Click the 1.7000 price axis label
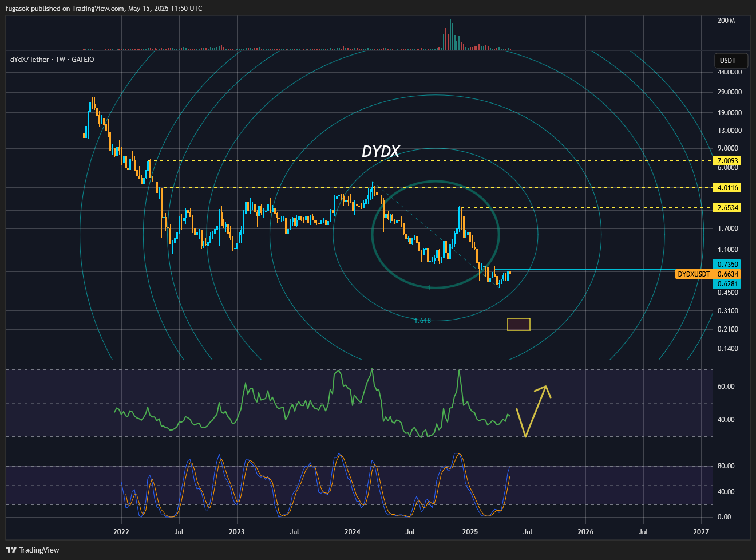This screenshot has height=560, width=756. coord(728,228)
